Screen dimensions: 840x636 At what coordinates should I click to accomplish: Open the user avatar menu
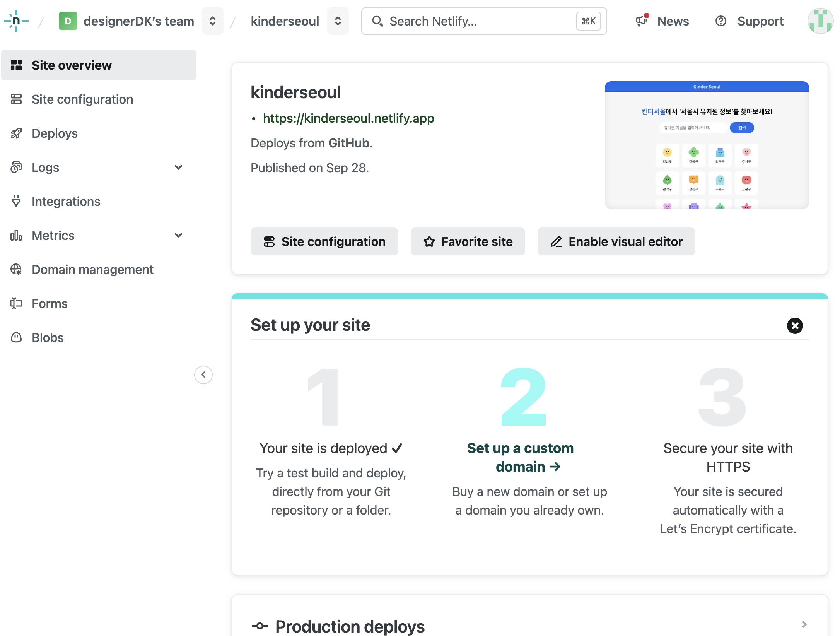tap(820, 21)
